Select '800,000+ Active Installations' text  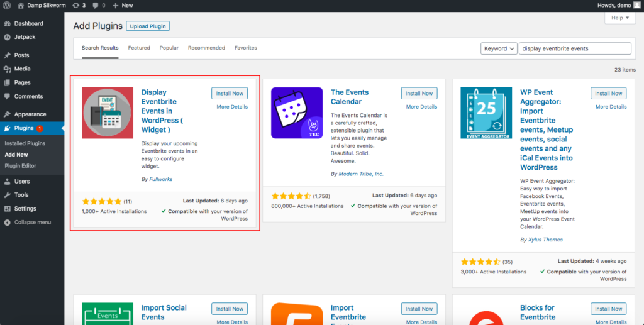pos(307,206)
